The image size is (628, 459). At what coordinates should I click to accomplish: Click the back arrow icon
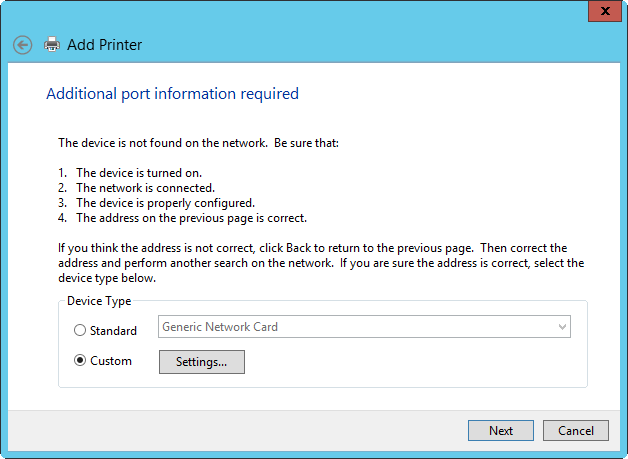22,45
